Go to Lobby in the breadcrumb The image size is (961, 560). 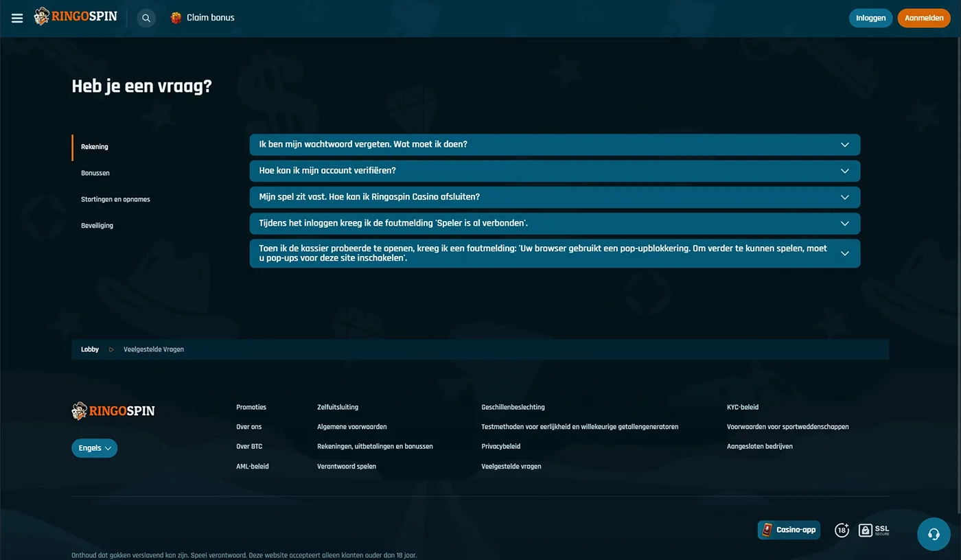[90, 349]
